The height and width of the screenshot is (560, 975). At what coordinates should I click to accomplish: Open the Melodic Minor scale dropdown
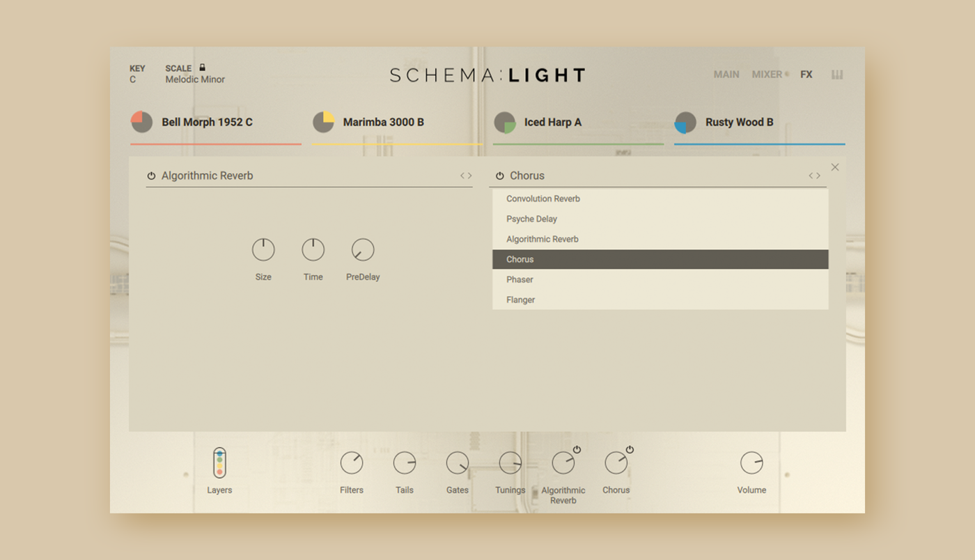(x=195, y=79)
